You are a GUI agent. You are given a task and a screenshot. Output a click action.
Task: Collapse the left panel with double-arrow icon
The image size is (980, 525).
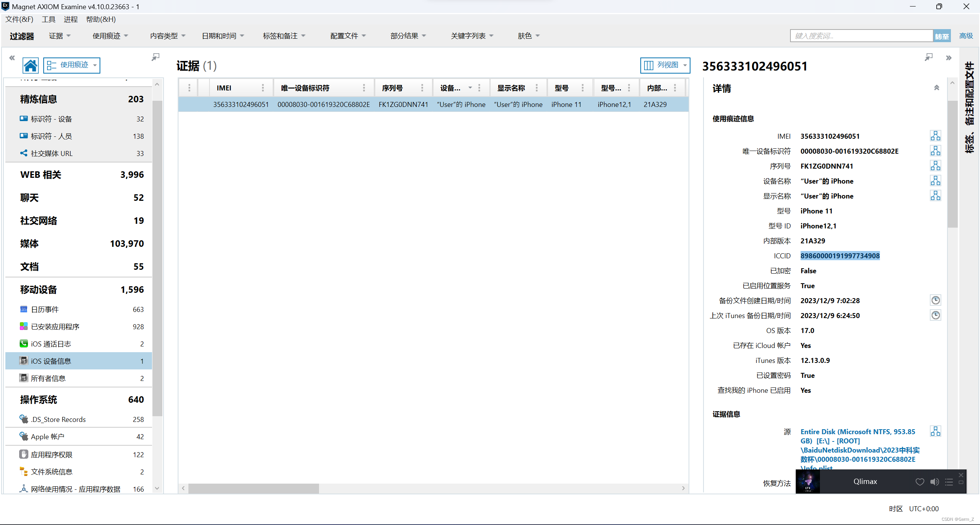coord(12,58)
